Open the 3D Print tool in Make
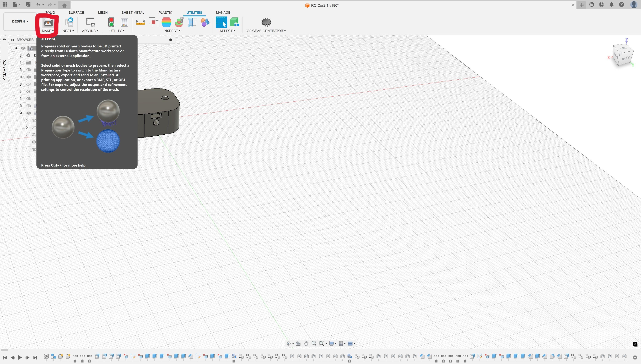The image size is (641, 364). point(48,23)
